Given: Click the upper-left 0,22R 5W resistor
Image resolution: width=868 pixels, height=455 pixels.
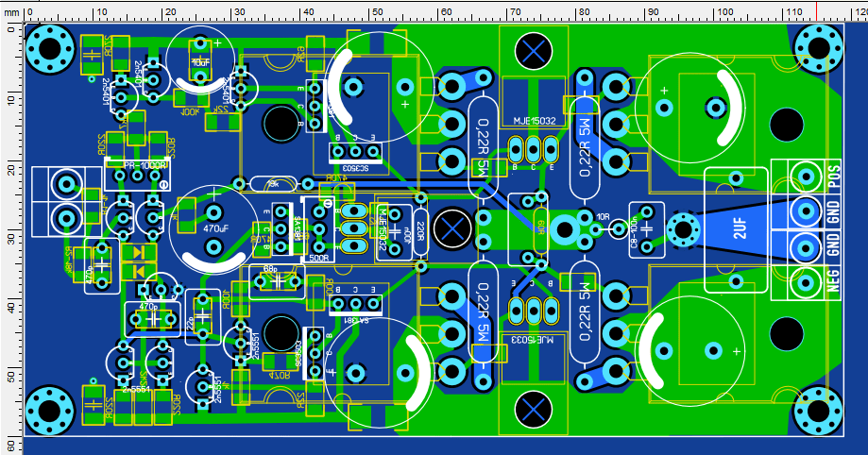Looking at the screenshot, I should (x=484, y=147).
